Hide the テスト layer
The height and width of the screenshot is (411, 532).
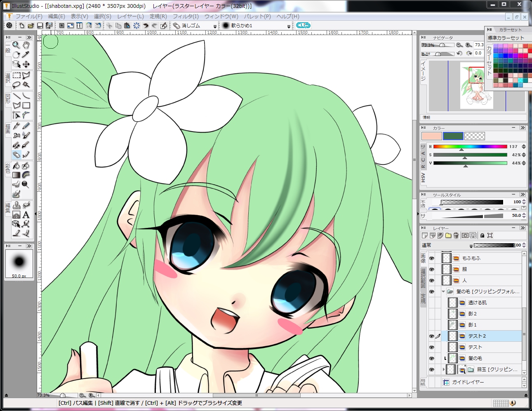[432, 347]
